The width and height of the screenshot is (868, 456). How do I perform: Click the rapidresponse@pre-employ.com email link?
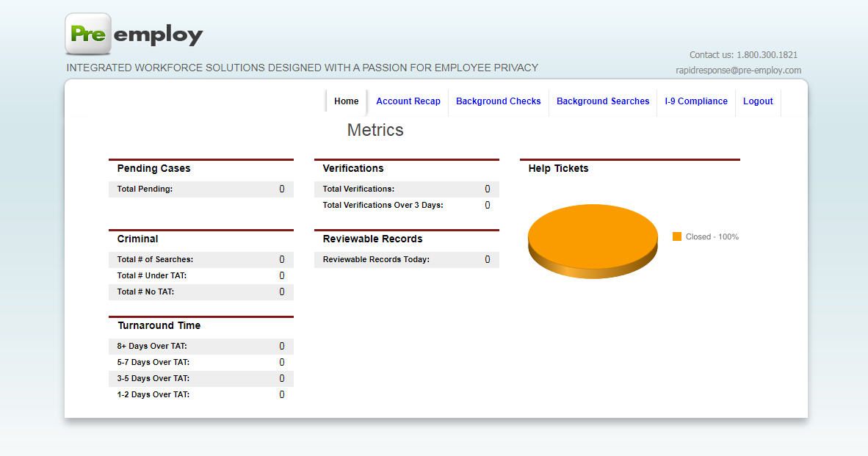point(739,70)
